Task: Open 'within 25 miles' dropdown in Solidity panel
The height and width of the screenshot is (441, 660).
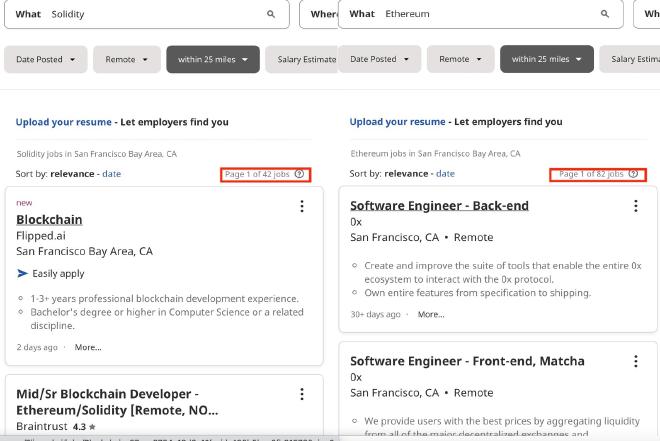Action: click(213, 59)
